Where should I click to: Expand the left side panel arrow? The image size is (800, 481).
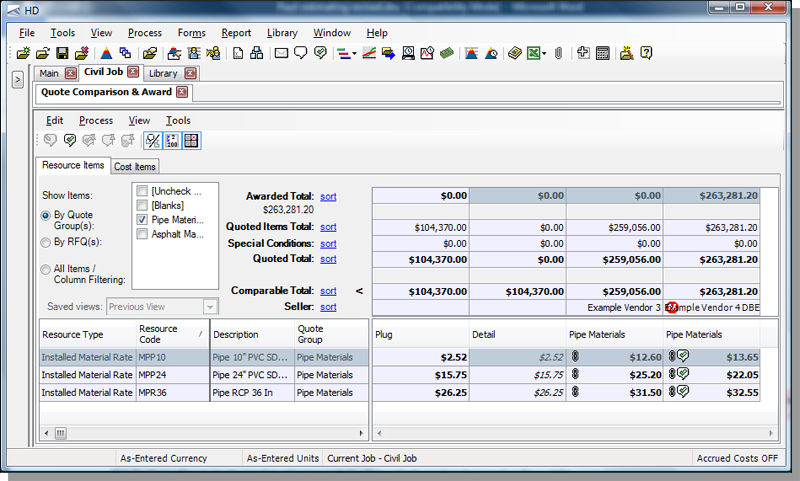18,80
